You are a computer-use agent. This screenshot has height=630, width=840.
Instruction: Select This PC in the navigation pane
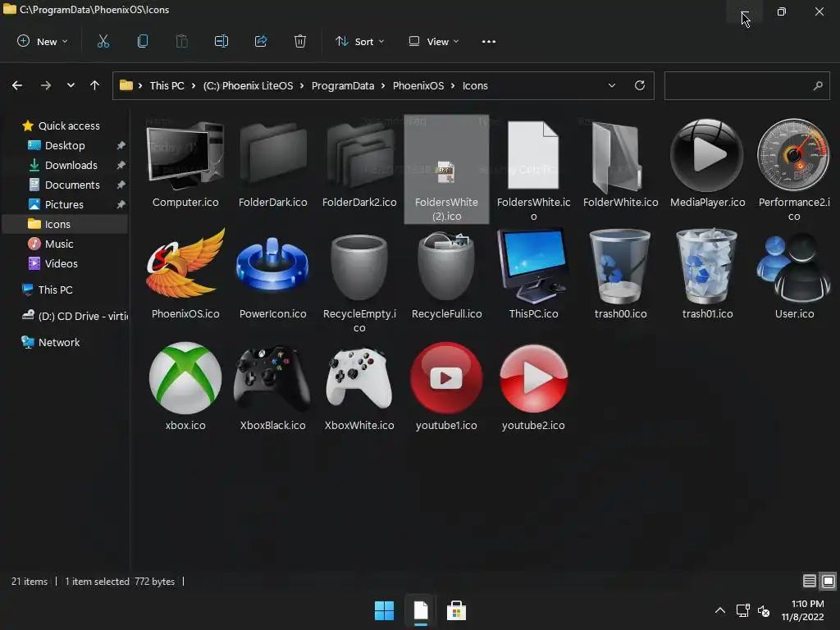55,290
